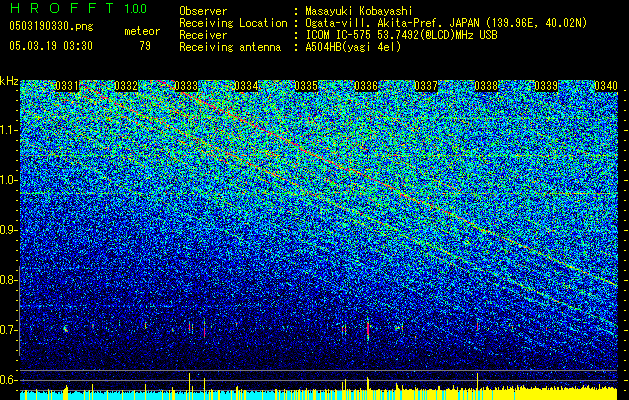Click the 0335 time marker
This screenshot has height=400, width=629.
[x=306, y=86]
